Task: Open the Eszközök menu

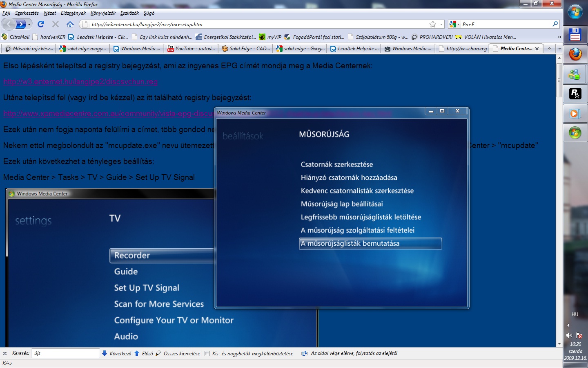Action: pyautogui.click(x=130, y=13)
